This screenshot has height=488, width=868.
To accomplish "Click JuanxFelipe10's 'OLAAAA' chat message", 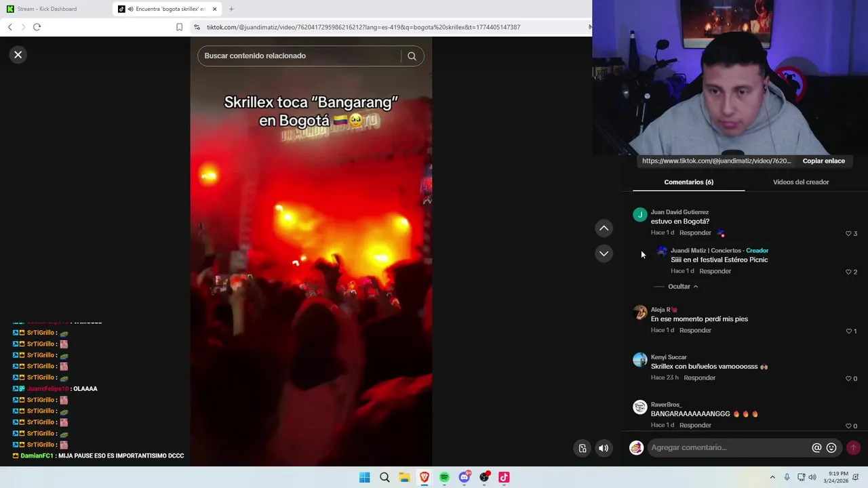I will coord(56,389).
